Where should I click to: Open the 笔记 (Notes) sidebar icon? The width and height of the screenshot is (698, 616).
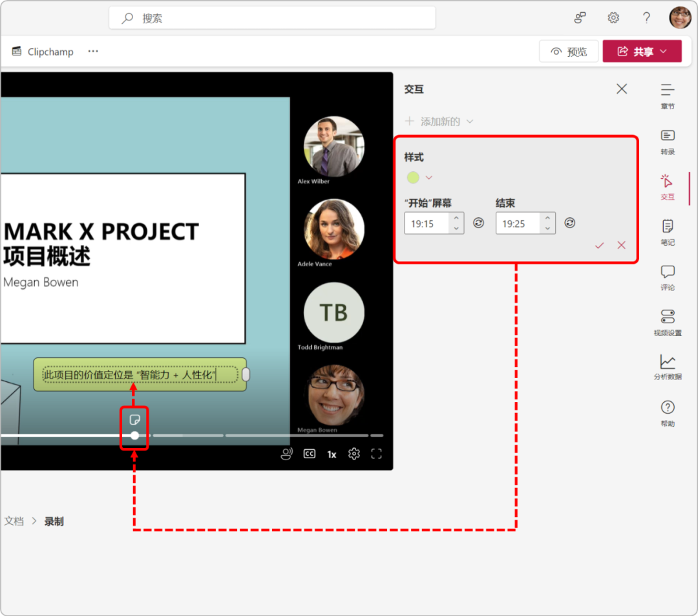tap(668, 230)
